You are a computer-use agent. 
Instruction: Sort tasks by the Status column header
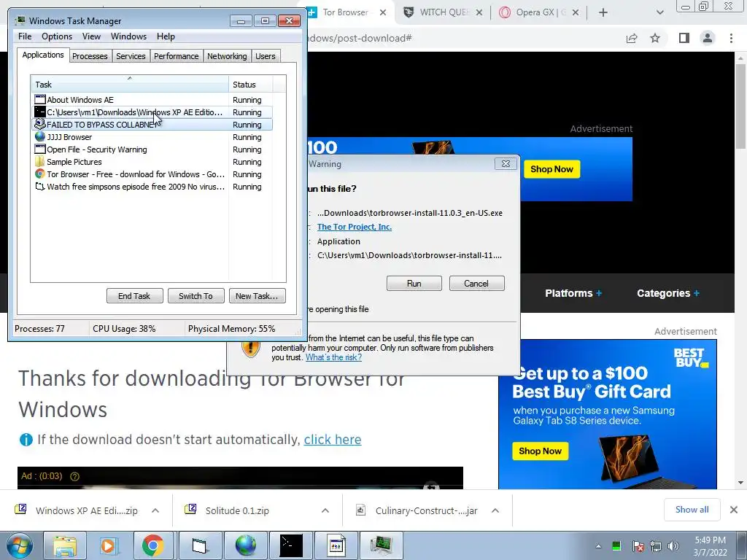pos(251,85)
